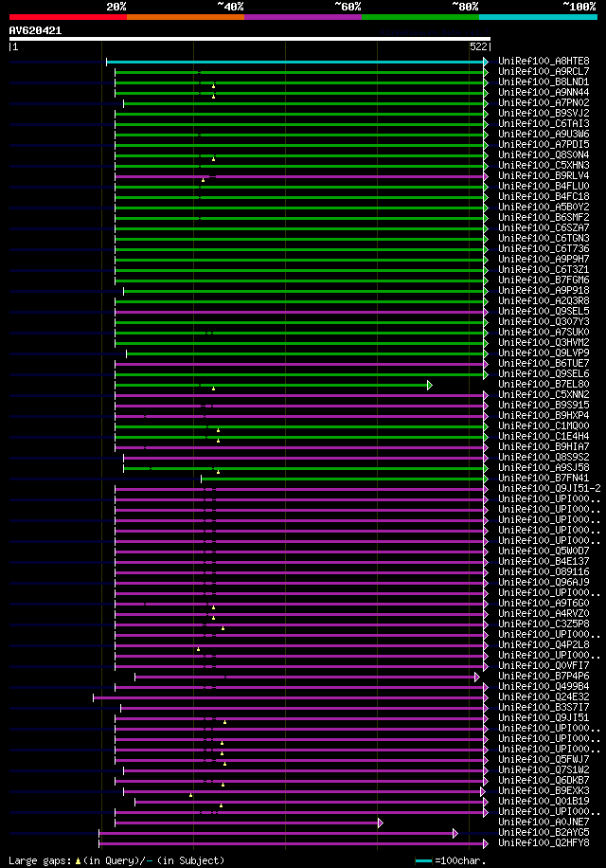Click the UniRef100_Q9LVP9 entry
The image size is (606, 868).
tap(544, 353)
